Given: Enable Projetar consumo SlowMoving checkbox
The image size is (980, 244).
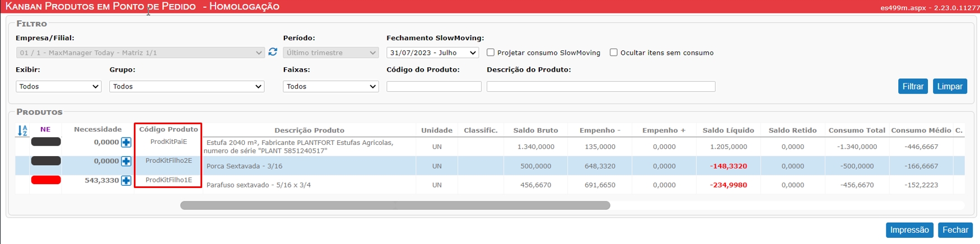Looking at the screenshot, I should [491, 53].
